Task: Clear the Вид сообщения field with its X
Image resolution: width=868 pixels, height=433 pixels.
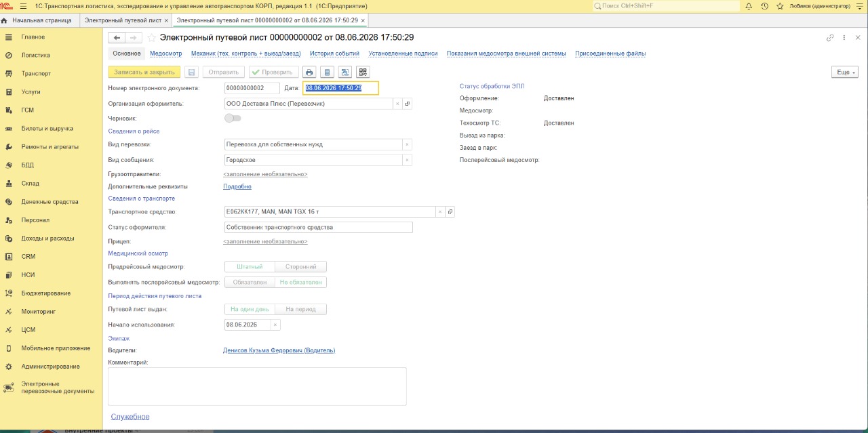Action: pyautogui.click(x=407, y=160)
